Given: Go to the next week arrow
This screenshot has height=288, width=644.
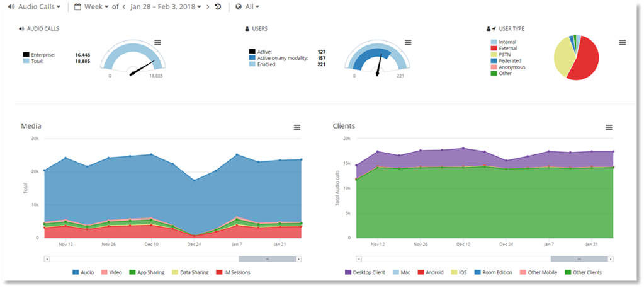Looking at the screenshot, I should (208, 7).
